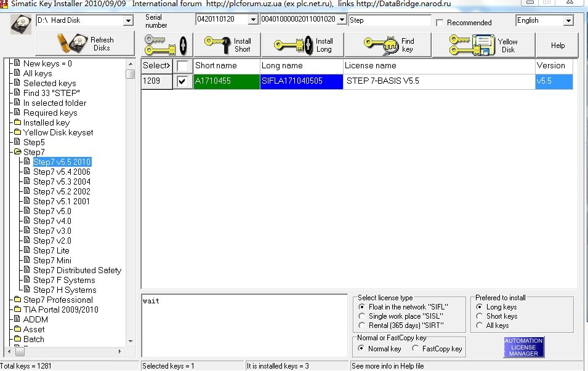This screenshot has width=588, height=371.
Task: Open Automation License Manager icon
Action: pyautogui.click(x=523, y=347)
